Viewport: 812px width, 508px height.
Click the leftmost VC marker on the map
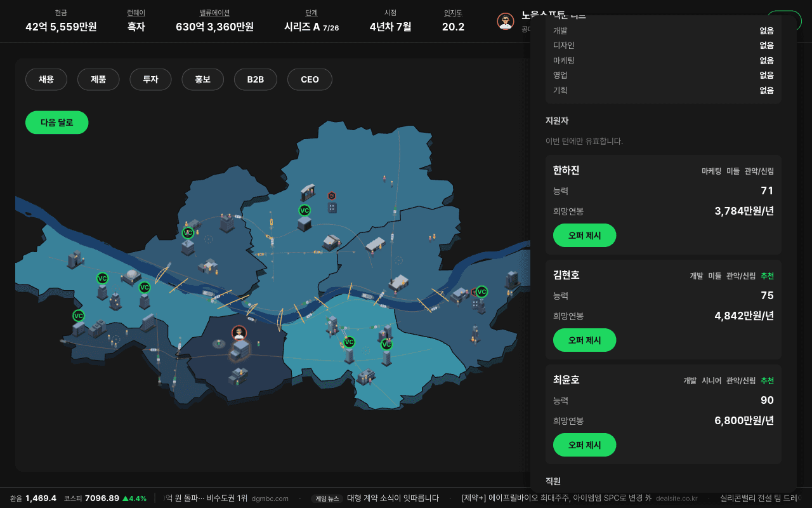[x=79, y=316]
